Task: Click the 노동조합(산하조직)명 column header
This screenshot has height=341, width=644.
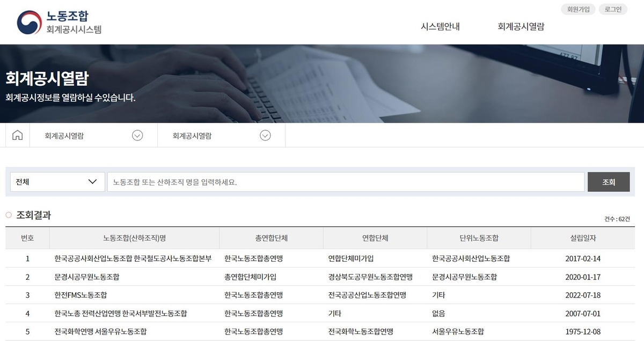Action: tap(134, 238)
